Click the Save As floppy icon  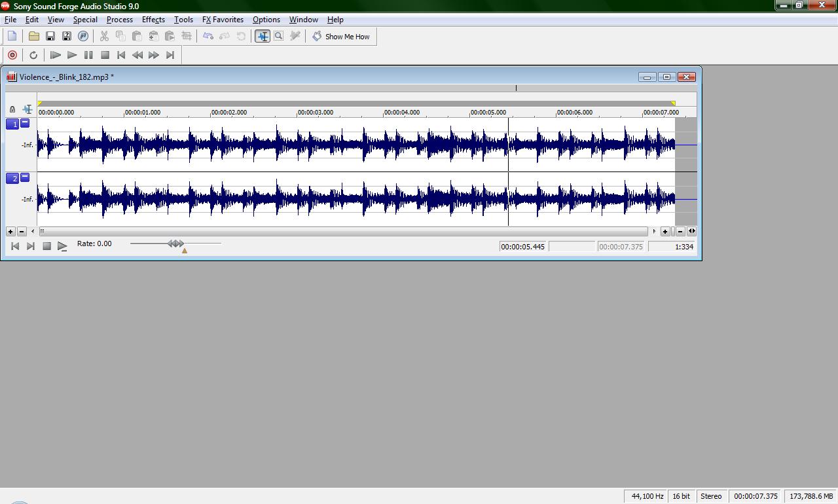pos(66,36)
